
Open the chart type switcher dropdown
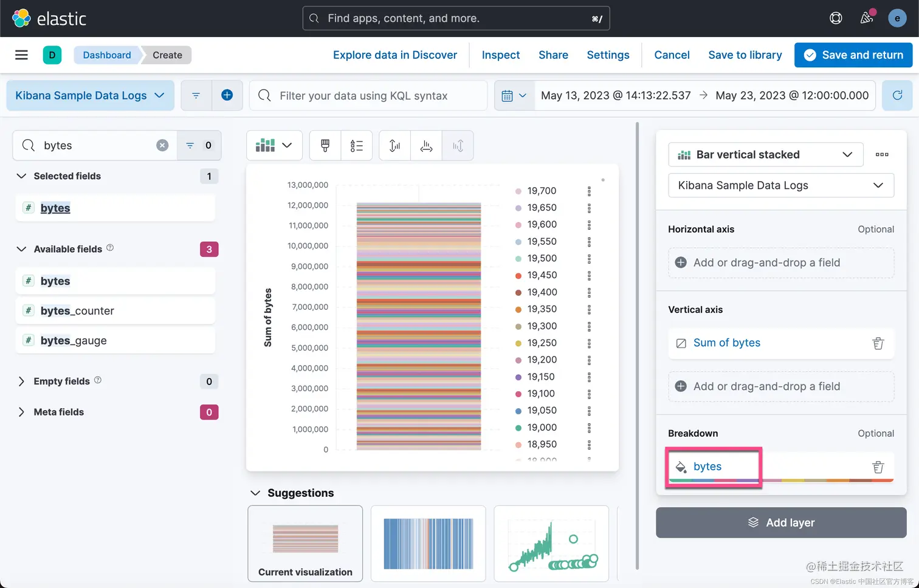274,146
